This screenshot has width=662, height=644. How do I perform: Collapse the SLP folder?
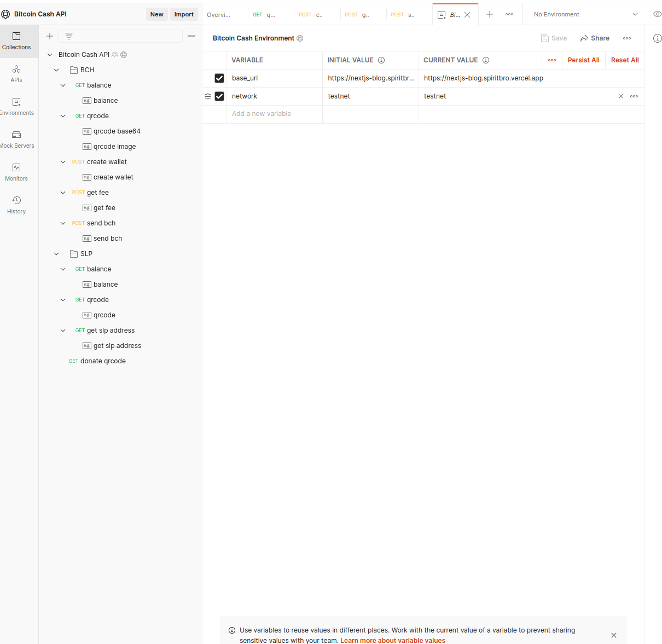coord(56,254)
